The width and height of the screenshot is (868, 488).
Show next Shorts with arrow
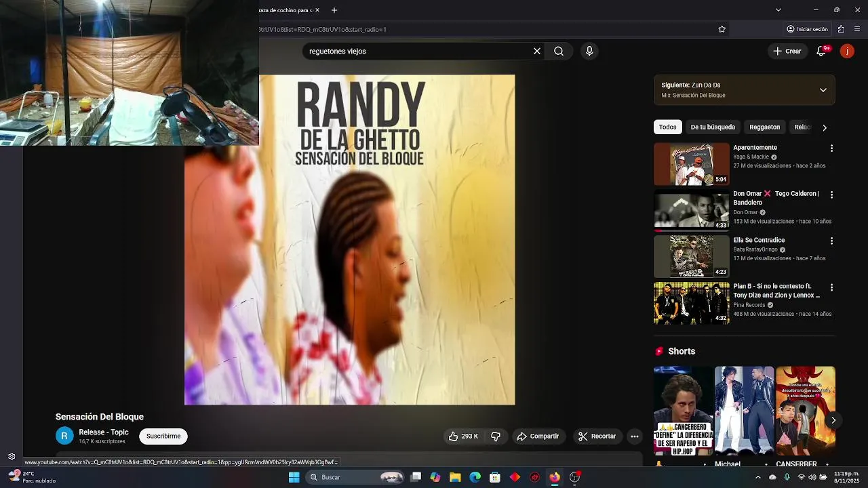pyautogui.click(x=833, y=420)
